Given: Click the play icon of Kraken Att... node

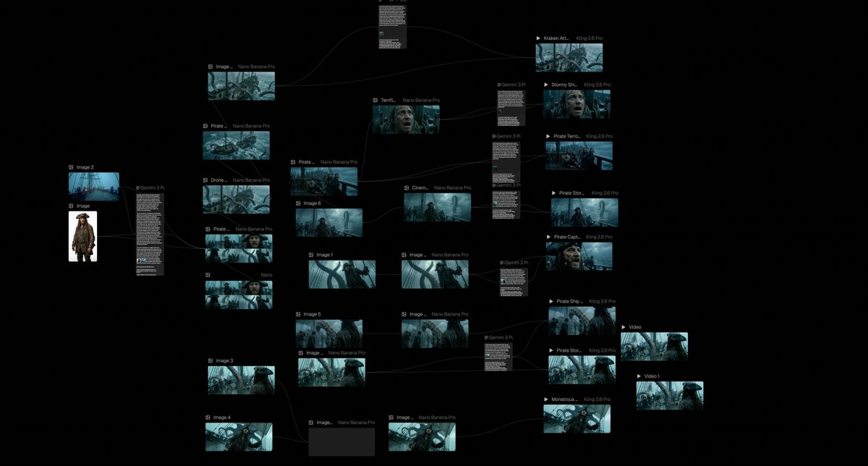Looking at the screenshot, I should click(x=538, y=38).
